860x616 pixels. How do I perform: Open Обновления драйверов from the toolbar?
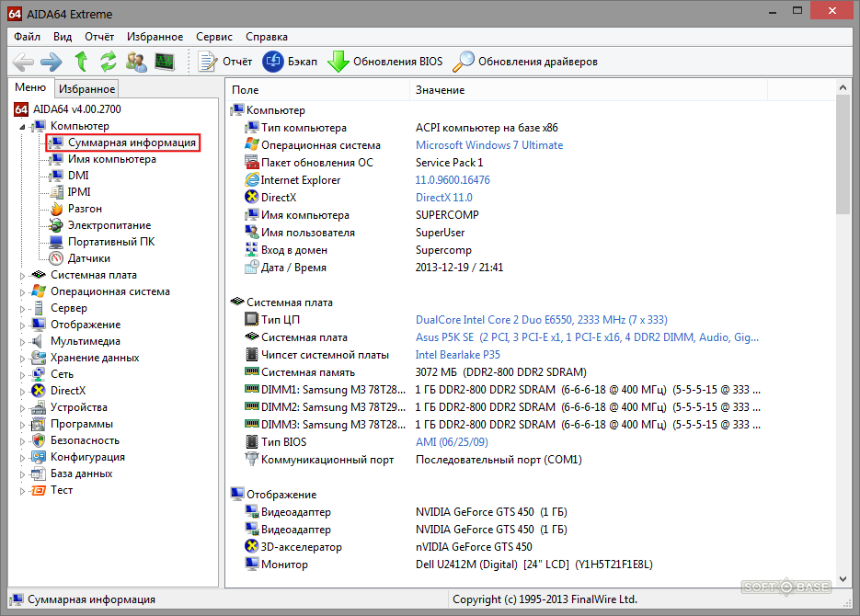(525, 62)
